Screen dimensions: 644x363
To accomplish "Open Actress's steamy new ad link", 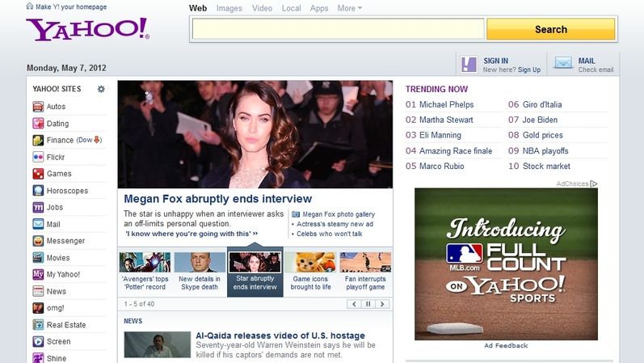I will (x=335, y=224).
